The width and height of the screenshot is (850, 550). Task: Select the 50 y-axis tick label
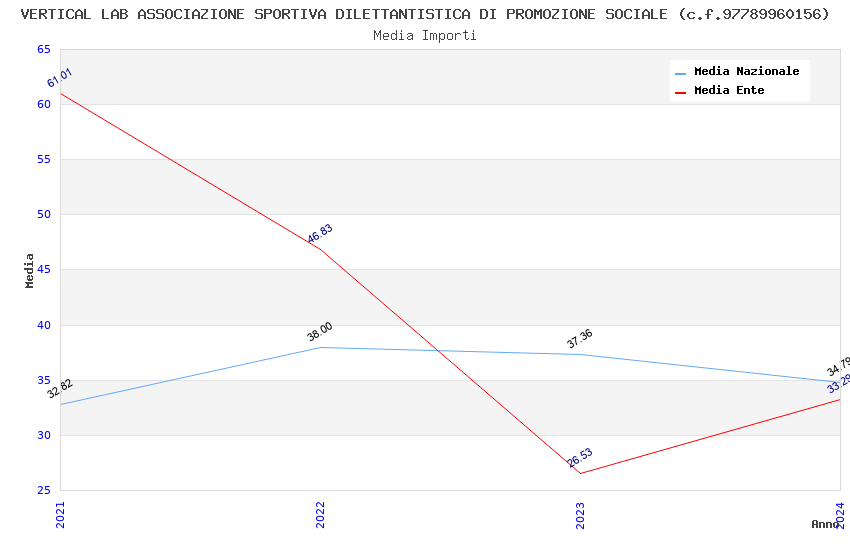[x=43, y=215]
